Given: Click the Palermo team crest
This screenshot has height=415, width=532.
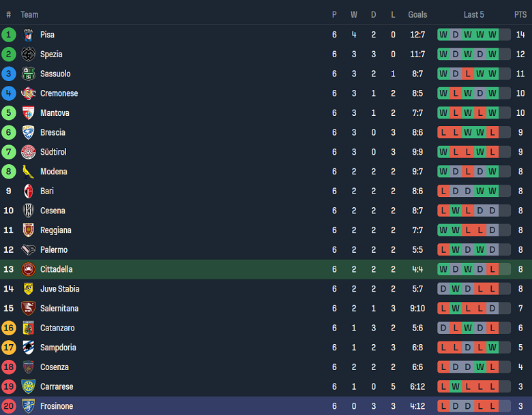Looking at the screenshot, I should (29, 249).
